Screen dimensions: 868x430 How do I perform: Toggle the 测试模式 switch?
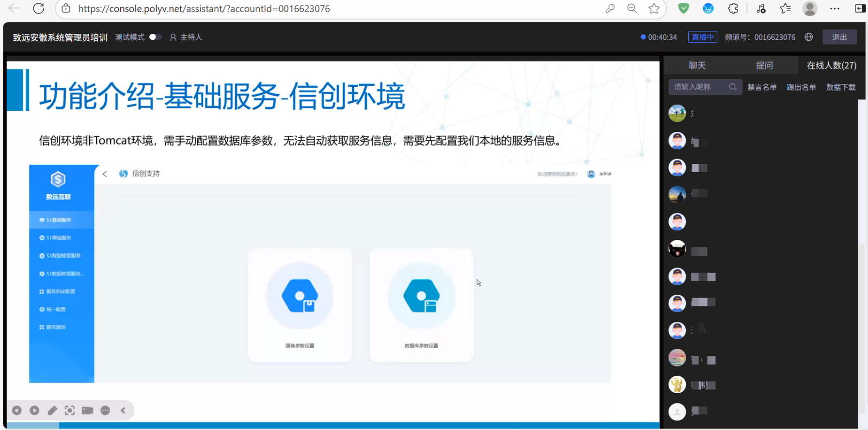click(155, 37)
